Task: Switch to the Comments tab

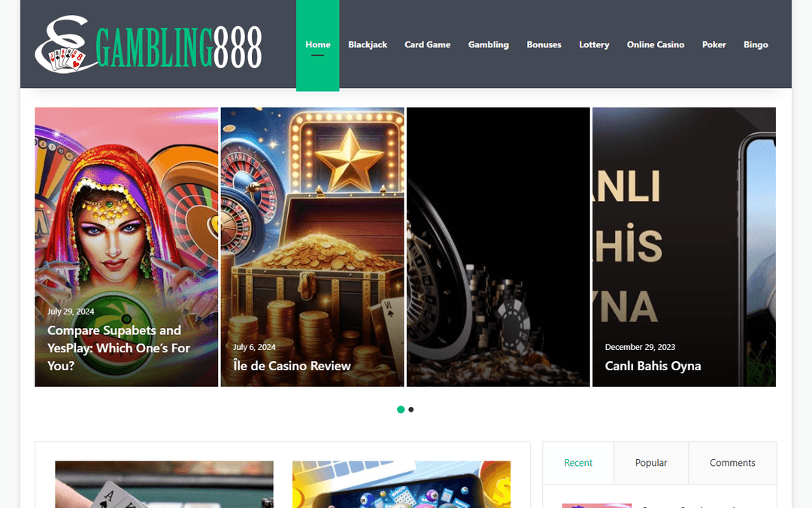Action: point(732,463)
